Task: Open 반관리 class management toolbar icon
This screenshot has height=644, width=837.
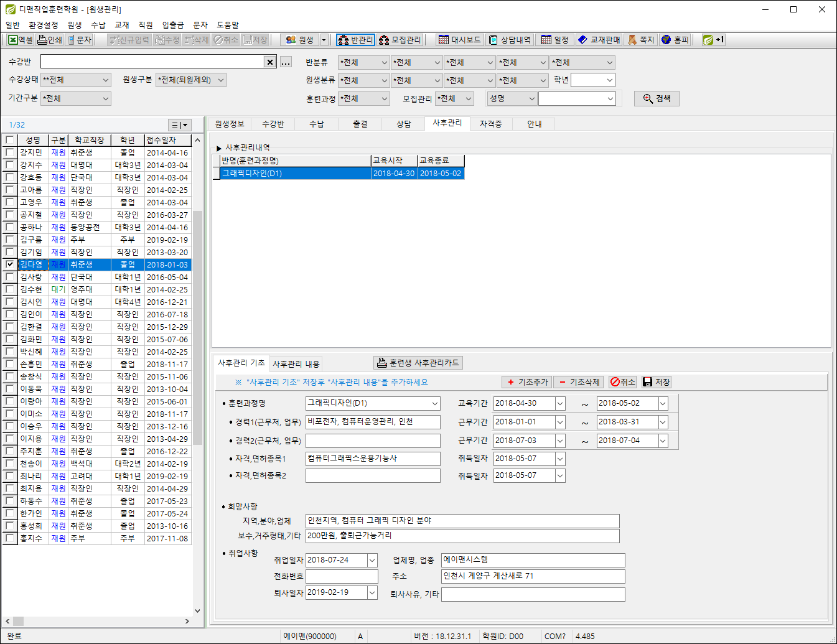Action: pyautogui.click(x=355, y=40)
